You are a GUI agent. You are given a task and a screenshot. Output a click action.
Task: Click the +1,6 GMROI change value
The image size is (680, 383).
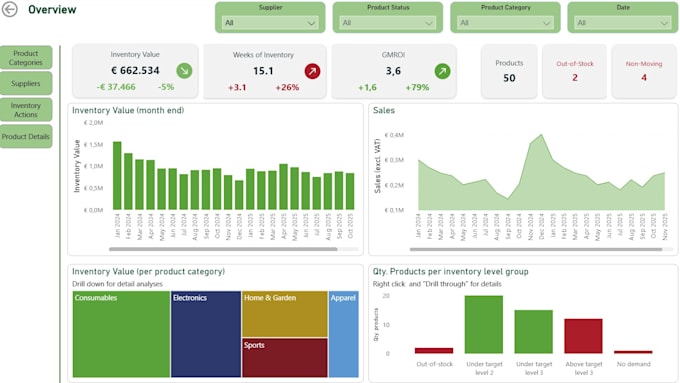[367, 87]
